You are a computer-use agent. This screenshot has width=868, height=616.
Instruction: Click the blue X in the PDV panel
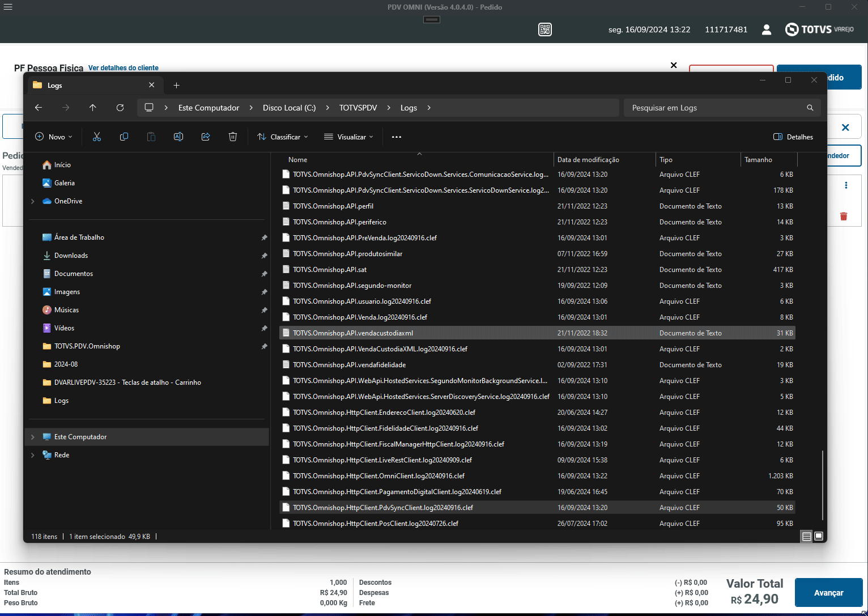coord(845,128)
